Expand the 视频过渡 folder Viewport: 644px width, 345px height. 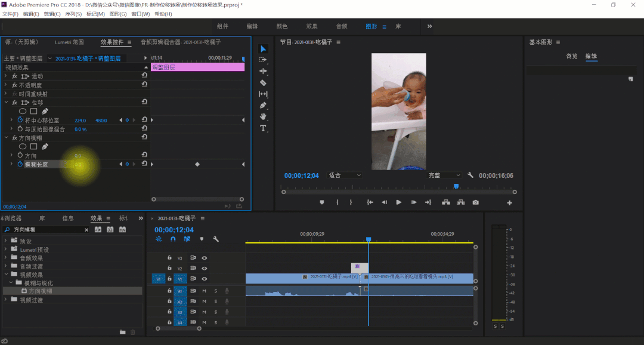click(x=6, y=300)
